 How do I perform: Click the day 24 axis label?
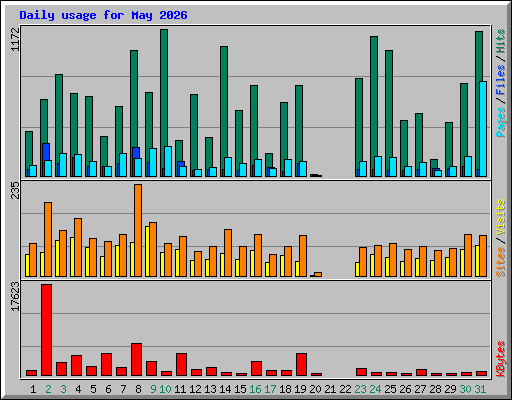click(x=375, y=389)
